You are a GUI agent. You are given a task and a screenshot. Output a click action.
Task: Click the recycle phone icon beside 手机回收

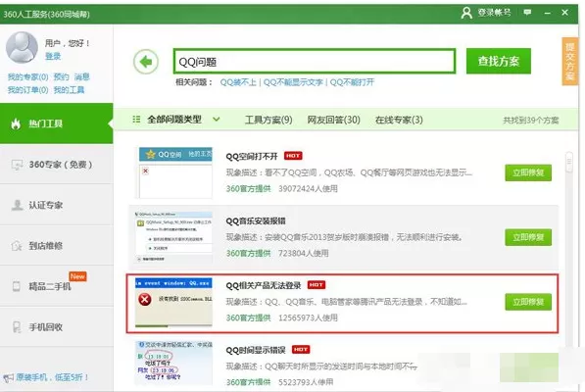point(17,327)
